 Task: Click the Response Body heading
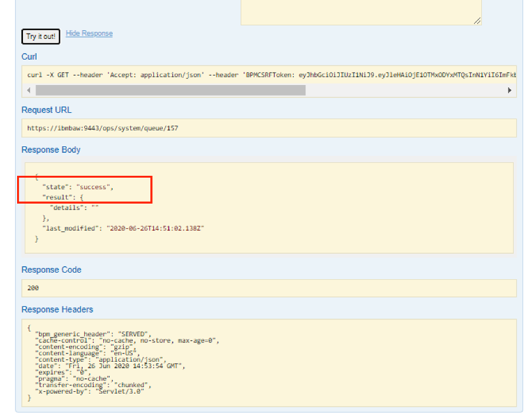[x=51, y=150]
